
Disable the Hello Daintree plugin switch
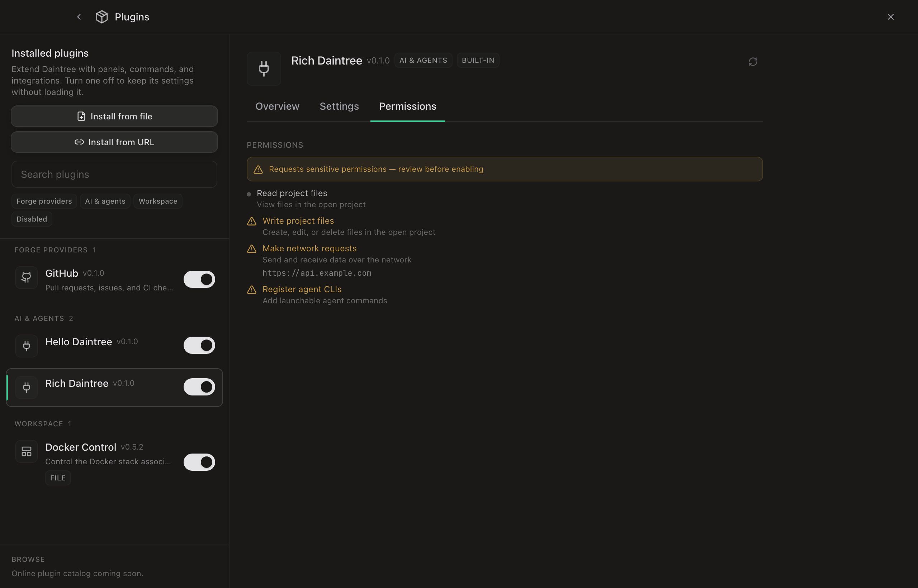point(199,345)
